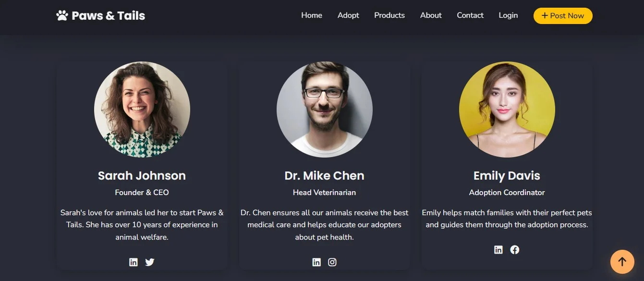Open the Adopt menu item
Screen dimensions: 644x281
point(348,15)
